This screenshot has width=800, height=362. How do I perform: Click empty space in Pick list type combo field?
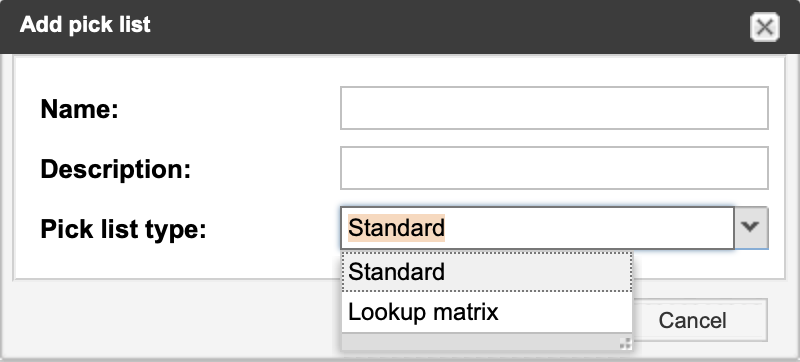pos(587,228)
